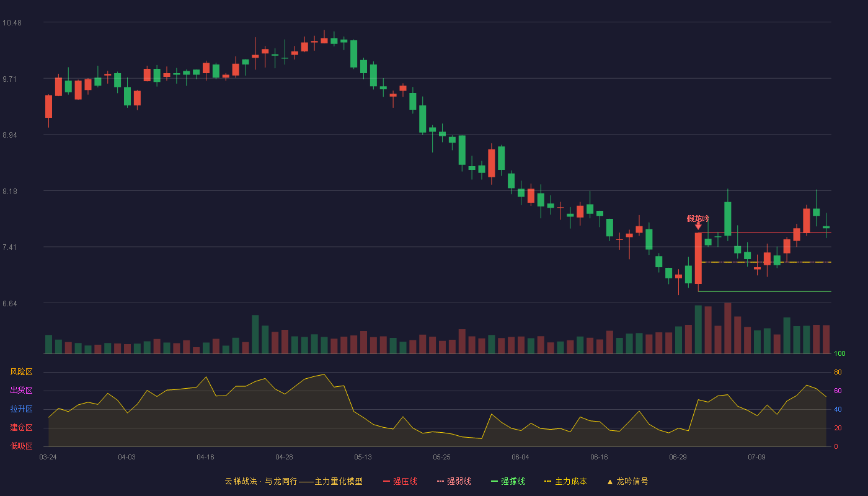The height and width of the screenshot is (496, 868).
Task: Toggle the 强压线 series label
Action: click(405, 481)
